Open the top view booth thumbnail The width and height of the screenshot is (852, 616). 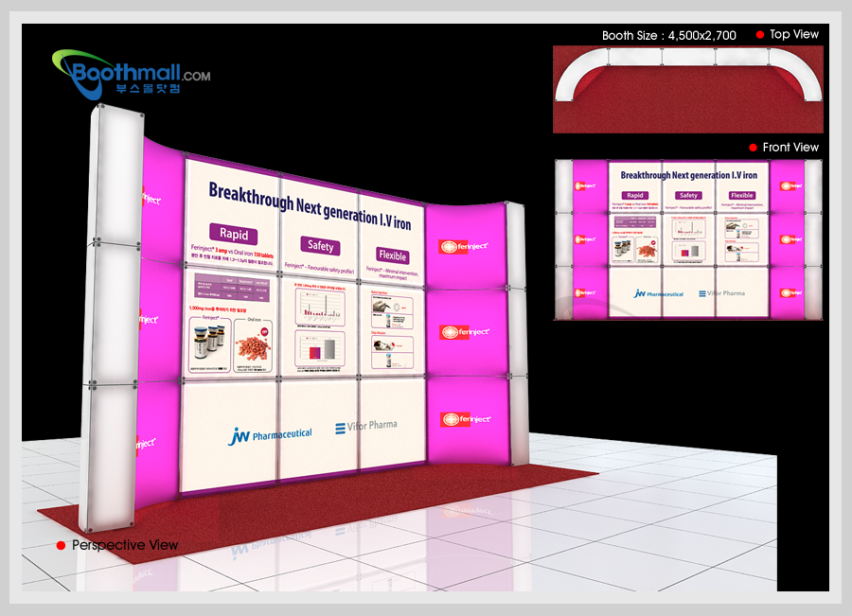coord(688,88)
